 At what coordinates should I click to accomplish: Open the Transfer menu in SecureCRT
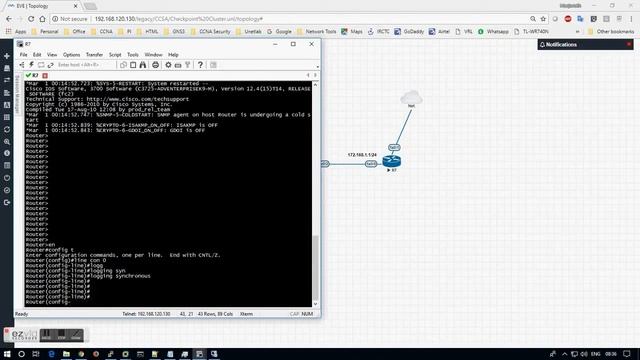click(x=94, y=55)
